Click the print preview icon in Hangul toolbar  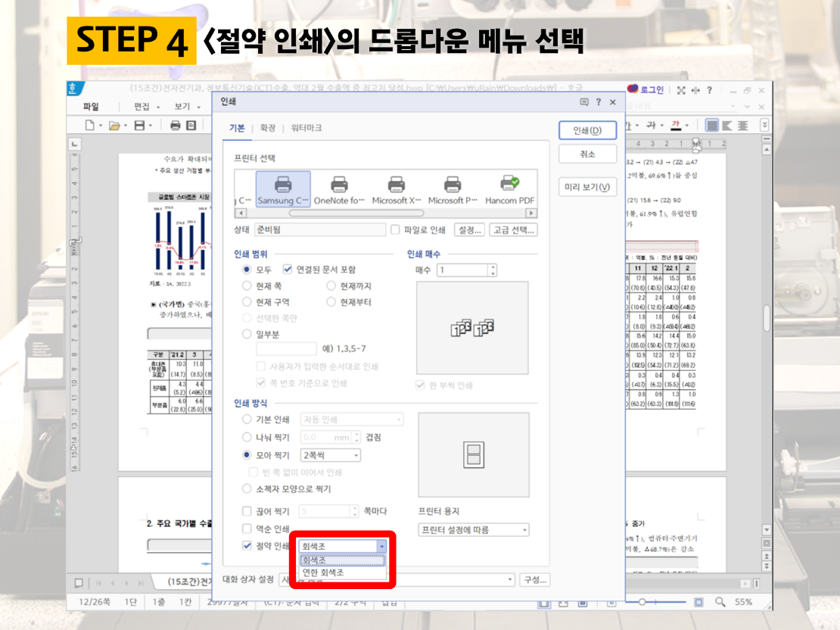(x=191, y=126)
